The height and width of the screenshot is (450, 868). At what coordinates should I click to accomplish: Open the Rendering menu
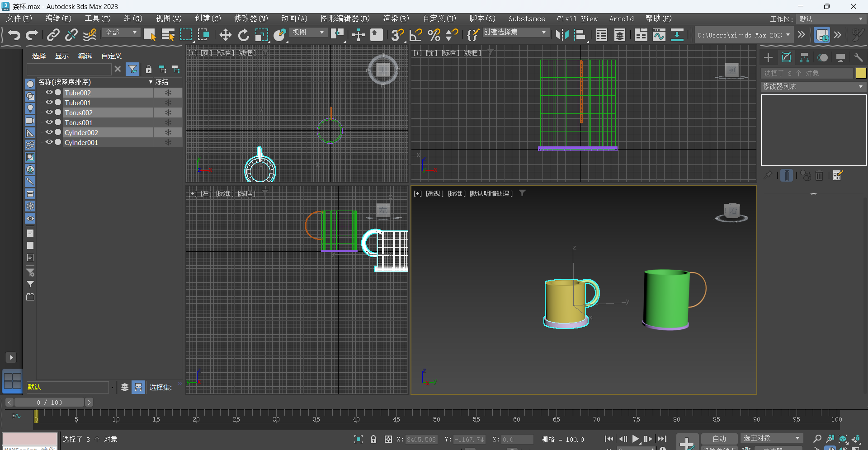(x=396, y=19)
